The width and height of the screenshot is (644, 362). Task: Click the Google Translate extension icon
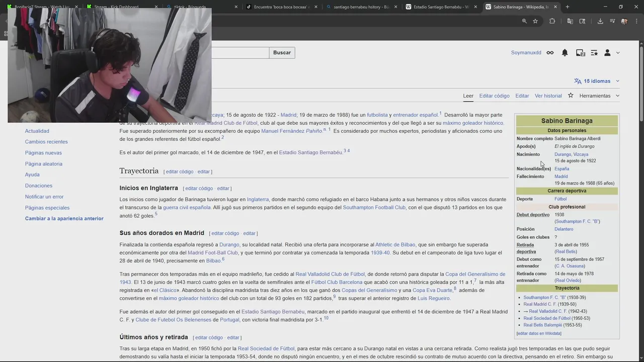point(570,21)
